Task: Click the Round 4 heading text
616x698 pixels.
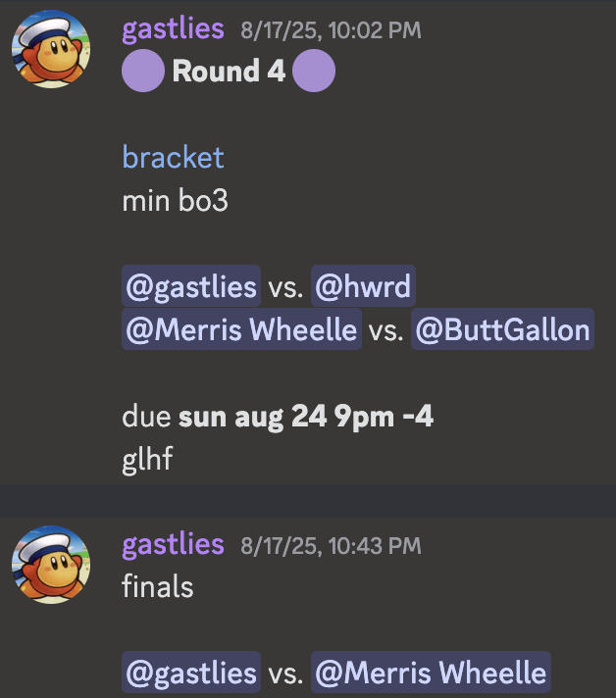Action: tap(229, 71)
